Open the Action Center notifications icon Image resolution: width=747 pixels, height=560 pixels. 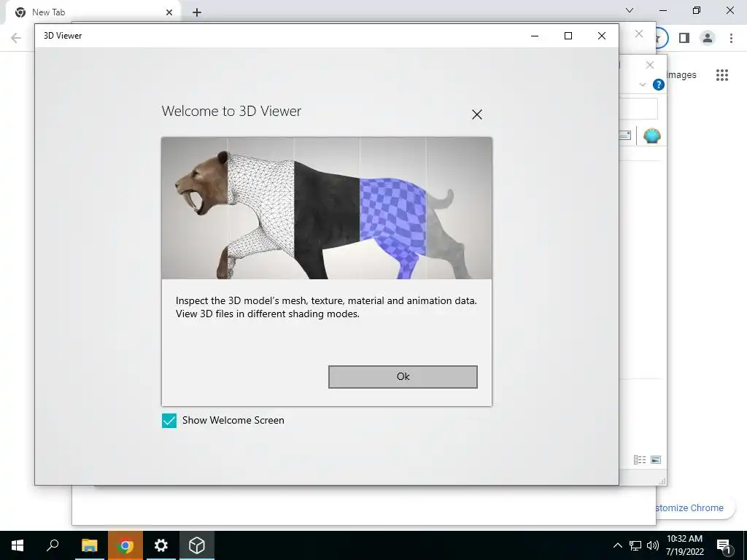[724, 545]
